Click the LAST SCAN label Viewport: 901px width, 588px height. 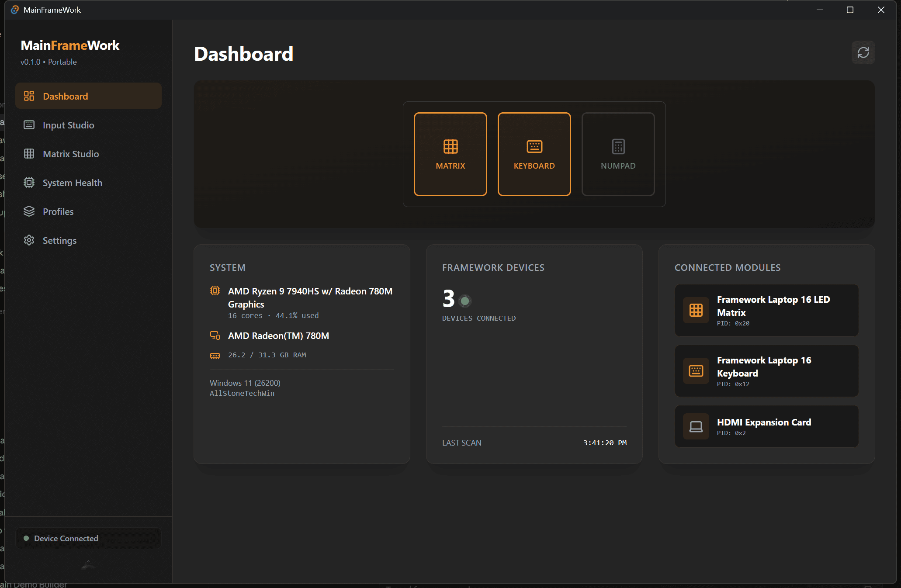[462, 443]
